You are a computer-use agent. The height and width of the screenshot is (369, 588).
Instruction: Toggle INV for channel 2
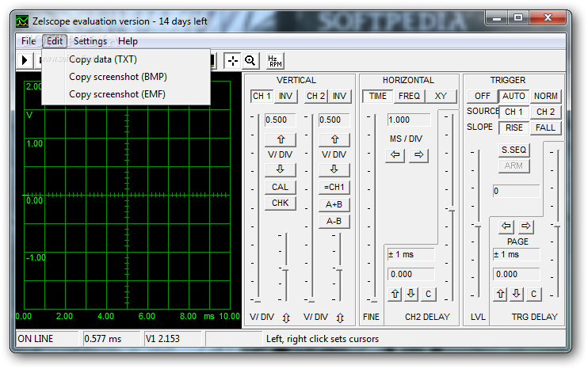[x=340, y=97]
